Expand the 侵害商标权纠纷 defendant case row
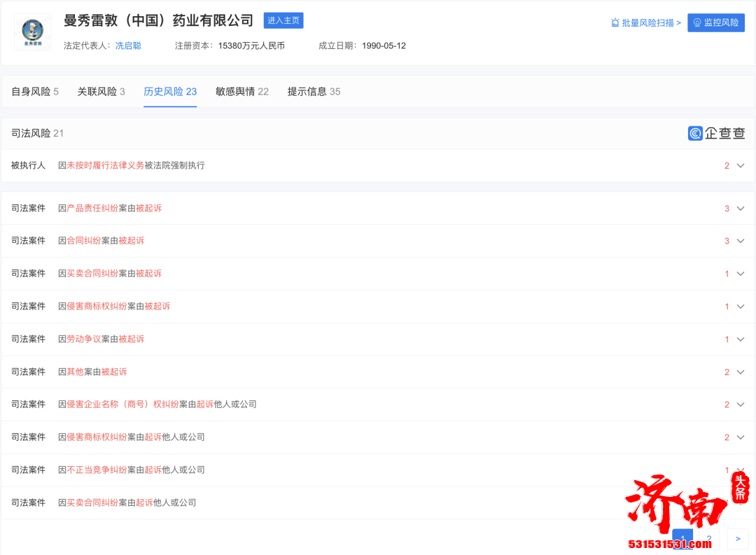The width and height of the screenshot is (756, 555). click(x=739, y=306)
